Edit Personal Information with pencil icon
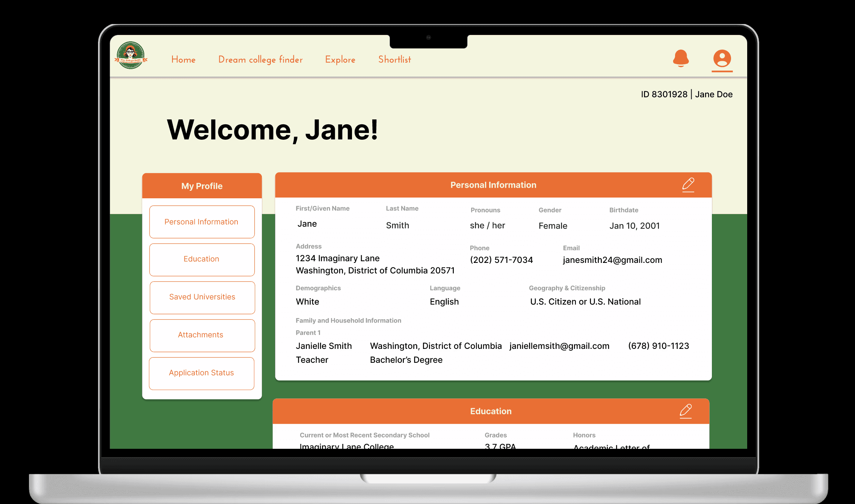The width and height of the screenshot is (855, 504). (688, 184)
